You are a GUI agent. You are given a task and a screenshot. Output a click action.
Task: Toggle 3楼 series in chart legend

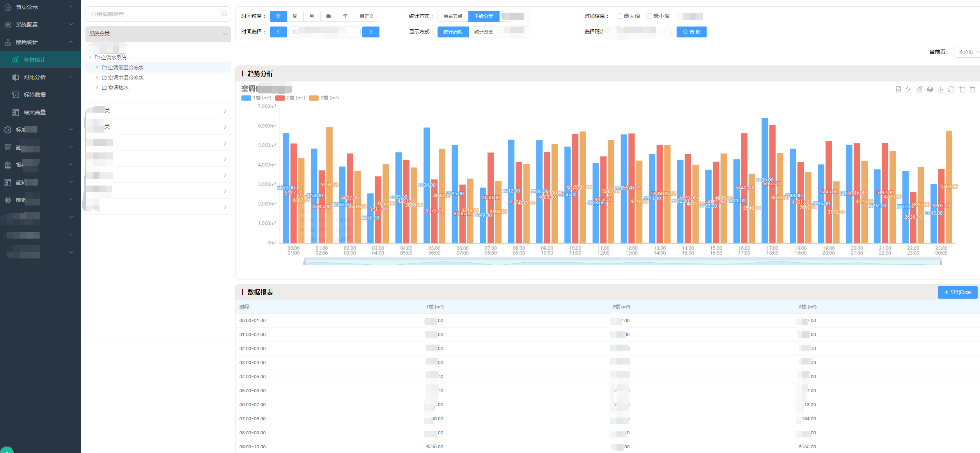324,98
